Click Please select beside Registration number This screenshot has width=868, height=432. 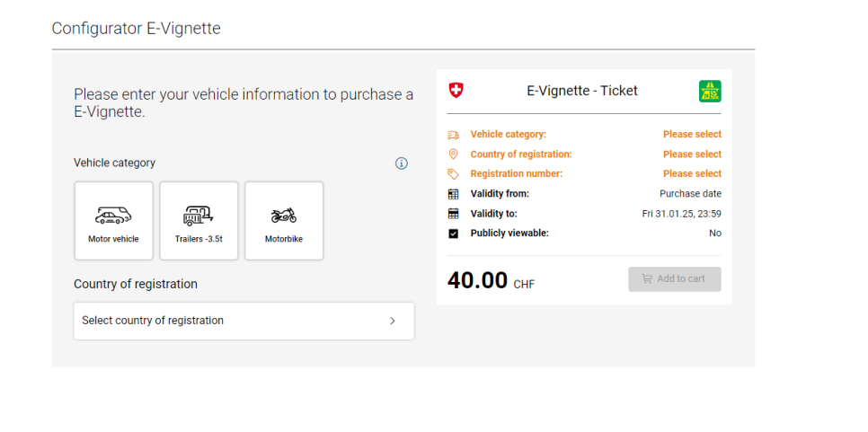click(692, 173)
